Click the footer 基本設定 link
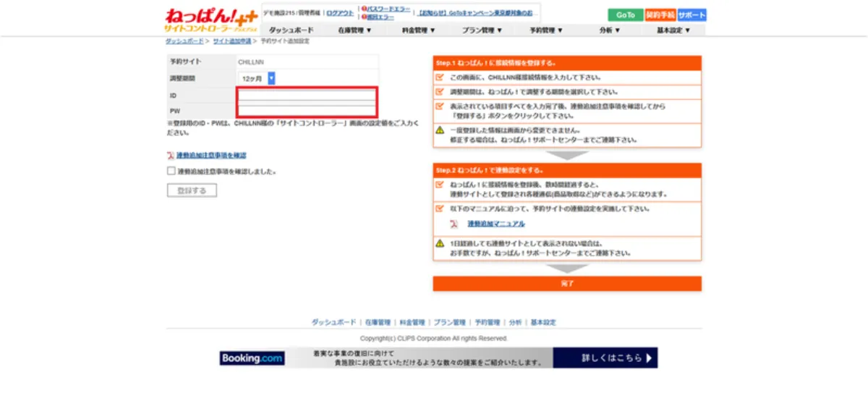 543,322
